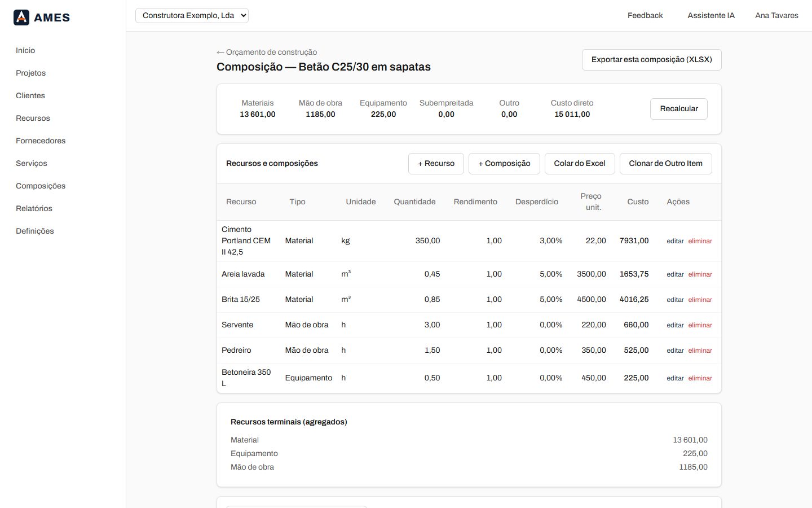812x508 pixels.
Task: Open the Ana Tavares user menu
Action: point(776,15)
